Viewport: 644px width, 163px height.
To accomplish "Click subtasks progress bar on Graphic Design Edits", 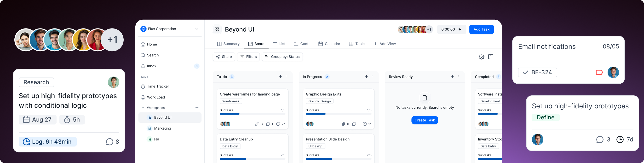I will click(x=339, y=114).
